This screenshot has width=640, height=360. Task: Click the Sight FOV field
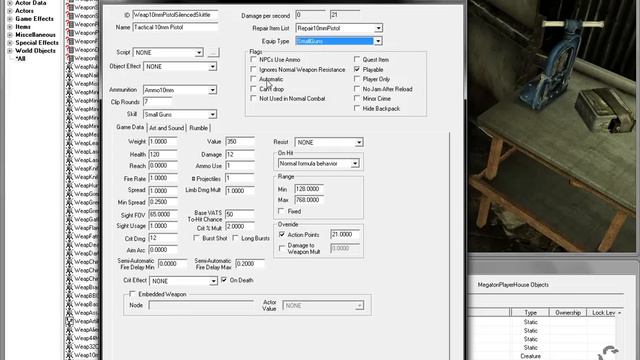click(x=163, y=214)
